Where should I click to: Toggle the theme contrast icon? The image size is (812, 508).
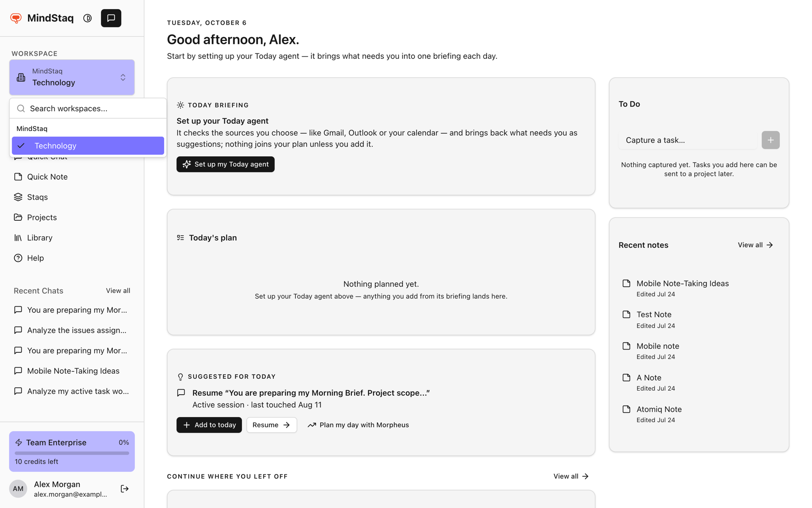pos(88,18)
